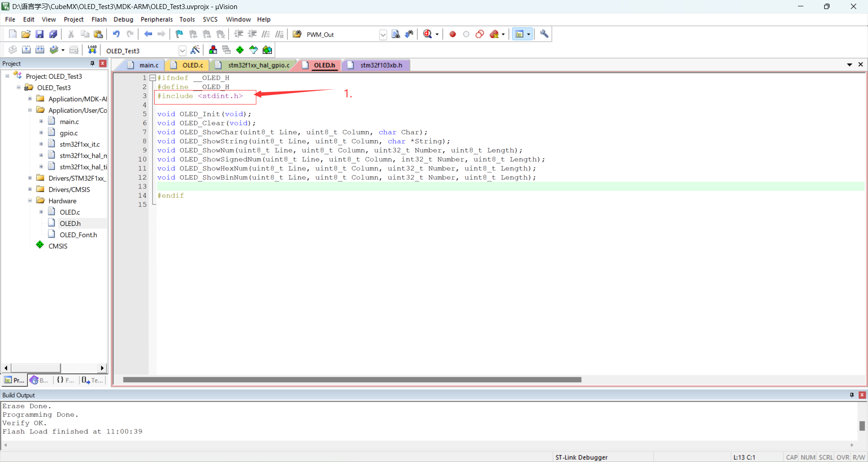Switch to main.c editor tab

point(144,65)
